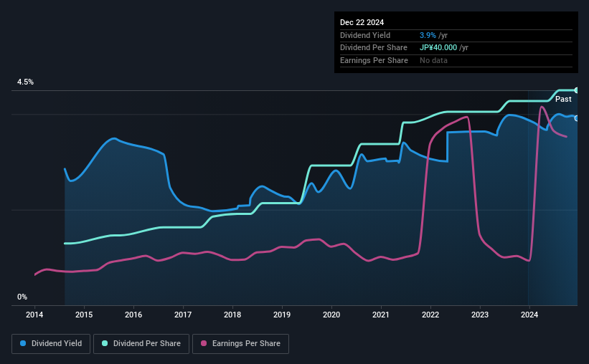589x364 pixels.
Task: Click the 2018 x-axis label
Action: click(232, 315)
